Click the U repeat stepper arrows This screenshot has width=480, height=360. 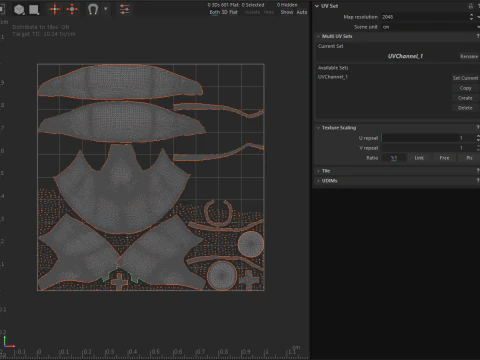coord(478,138)
